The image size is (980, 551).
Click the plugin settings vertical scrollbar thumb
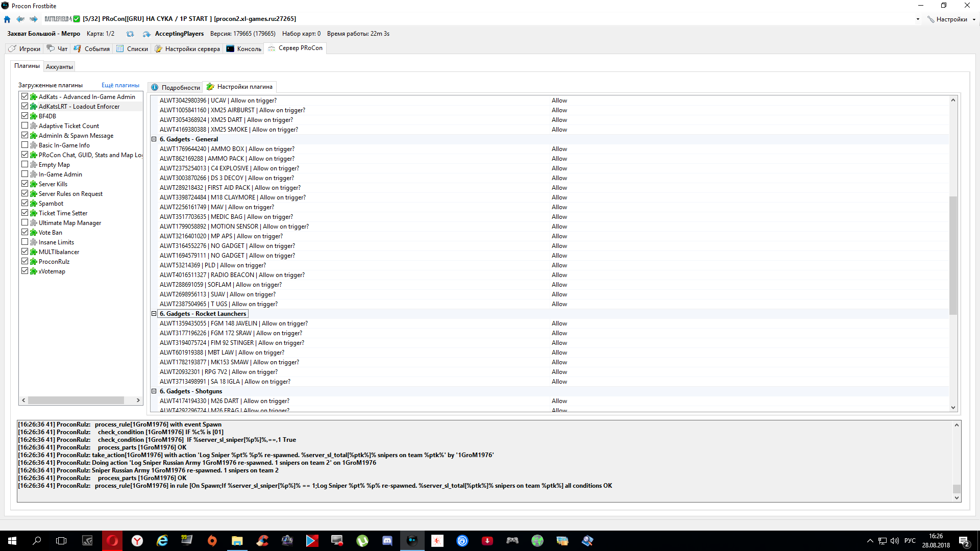point(953,255)
